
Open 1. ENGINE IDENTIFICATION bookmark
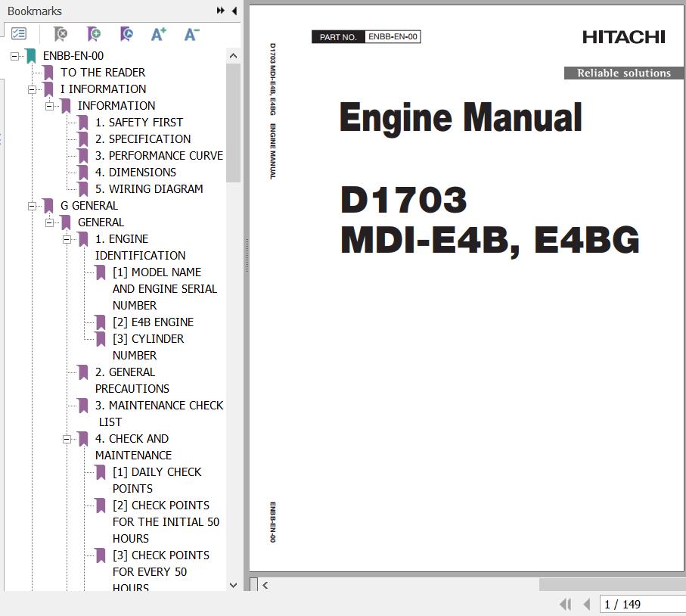point(140,247)
